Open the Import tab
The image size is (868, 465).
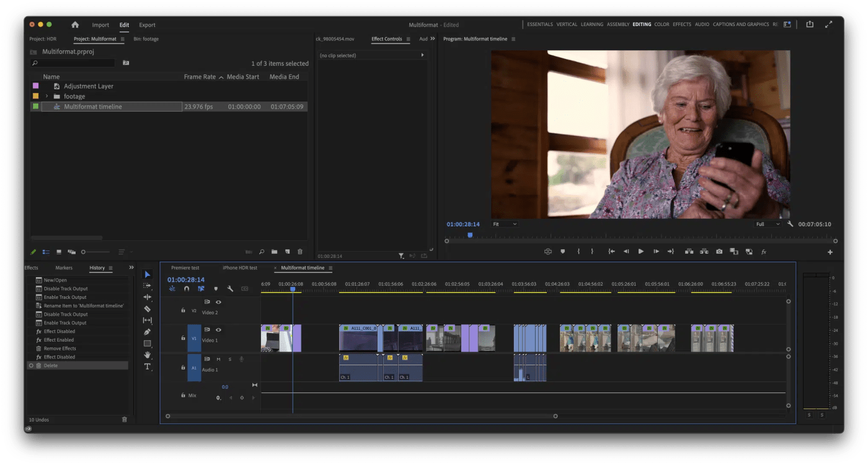(100, 25)
